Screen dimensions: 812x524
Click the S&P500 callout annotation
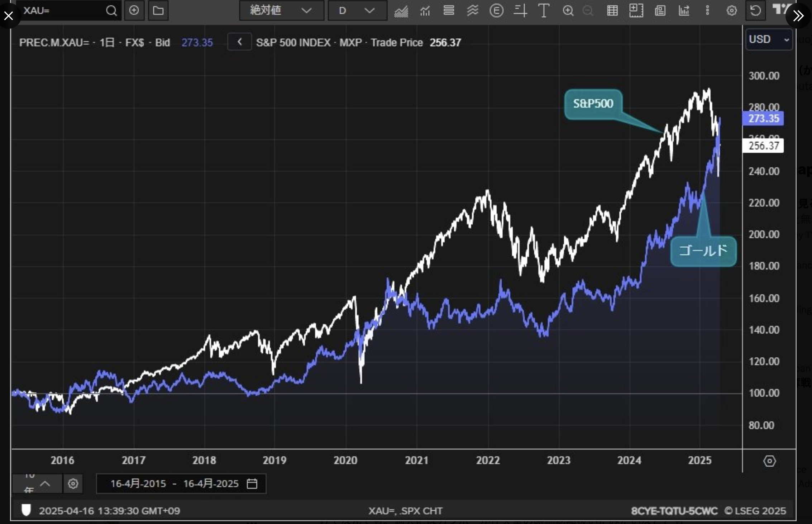593,104
